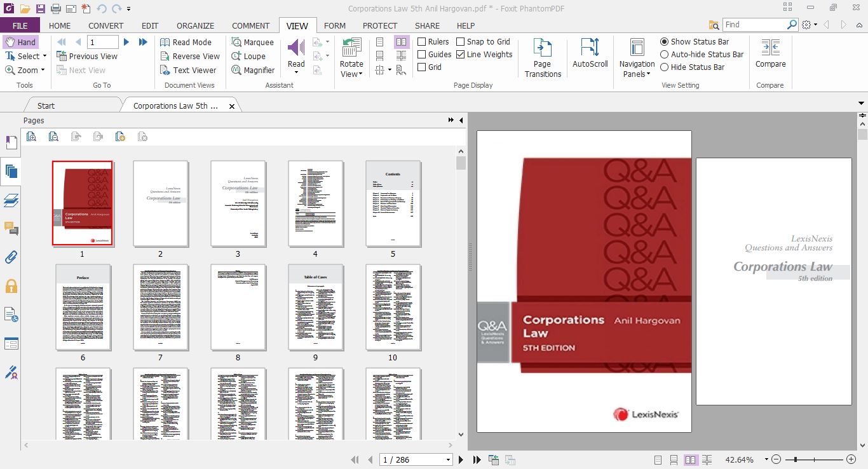Switch to the HOME ribbon tab
Image resolution: width=868 pixels, height=469 pixels.
(x=60, y=25)
